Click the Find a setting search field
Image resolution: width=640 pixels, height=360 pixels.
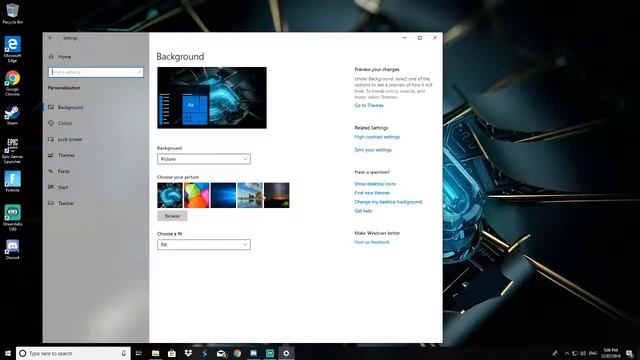click(96, 72)
